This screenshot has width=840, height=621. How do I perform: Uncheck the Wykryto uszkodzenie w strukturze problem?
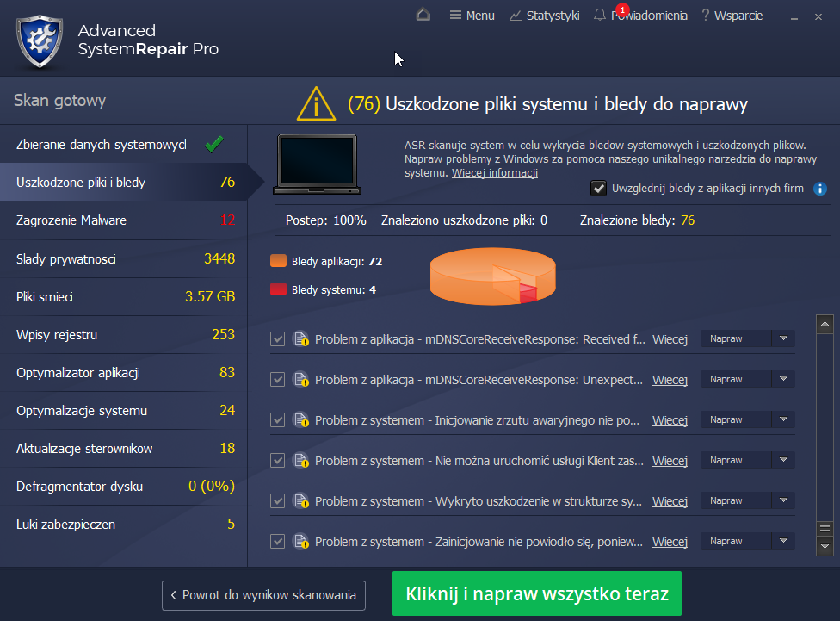277,501
